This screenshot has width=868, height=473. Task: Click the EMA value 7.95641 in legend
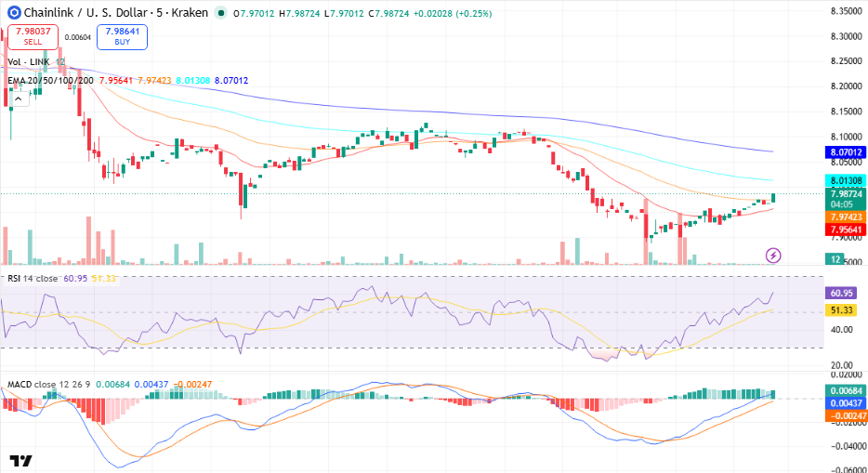coord(115,81)
